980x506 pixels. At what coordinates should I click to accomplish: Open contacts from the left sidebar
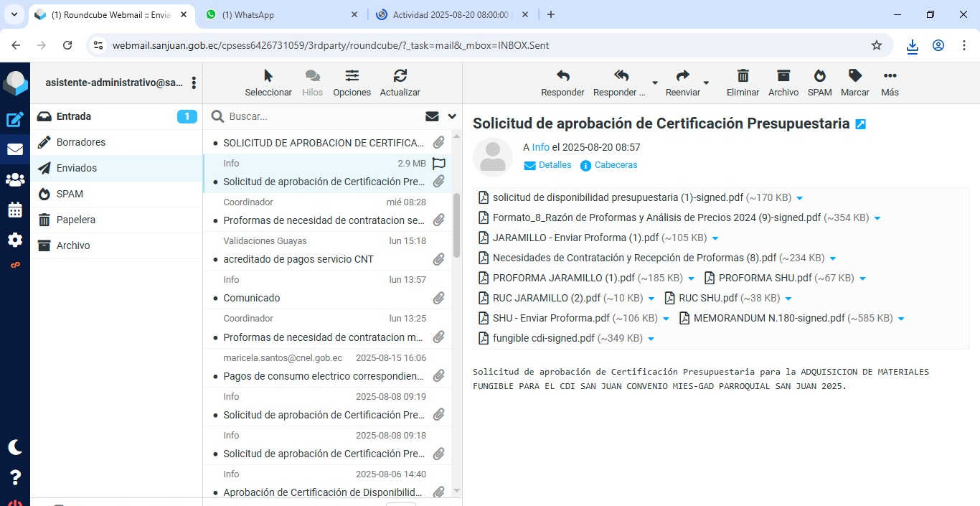[x=15, y=179]
